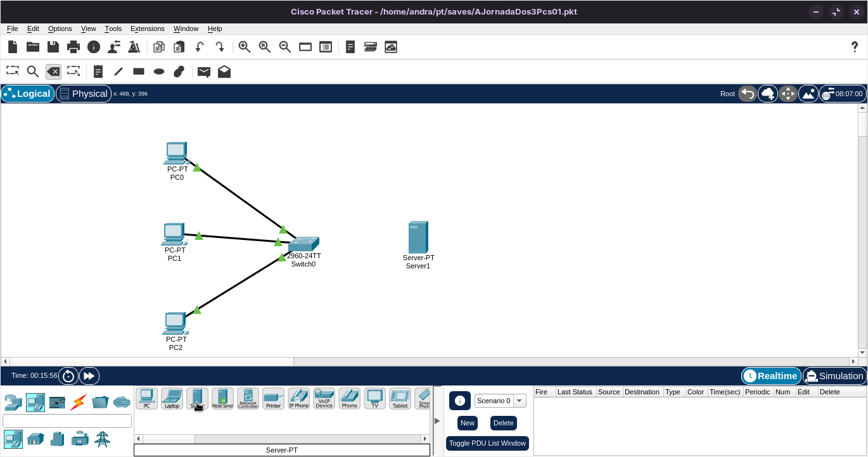Select the Network Devices category
The width and height of the screenshot is (868, 457).
click(13, 402)
